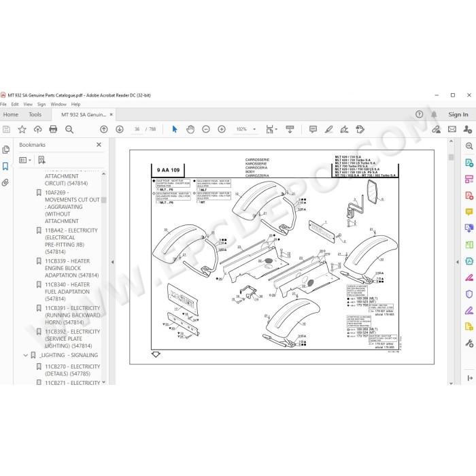Open bookmarks options dropdown menu
Screen dimensions: 476x476
25,160
